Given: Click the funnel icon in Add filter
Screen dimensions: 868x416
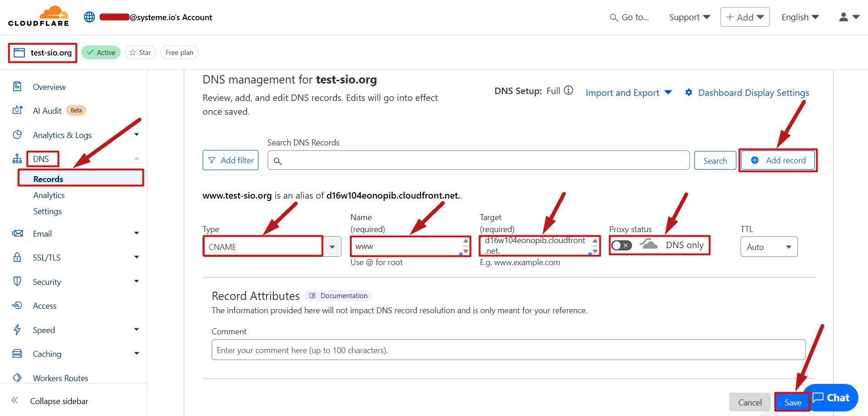Looking at the screenshot, I should point(212,160).
